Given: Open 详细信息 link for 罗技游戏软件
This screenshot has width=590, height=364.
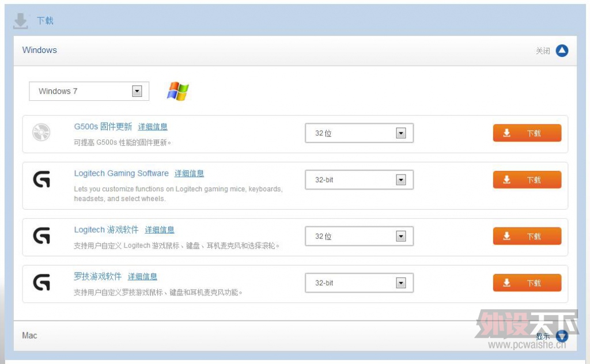Looking at the screenshot, I should pos(142,276).
